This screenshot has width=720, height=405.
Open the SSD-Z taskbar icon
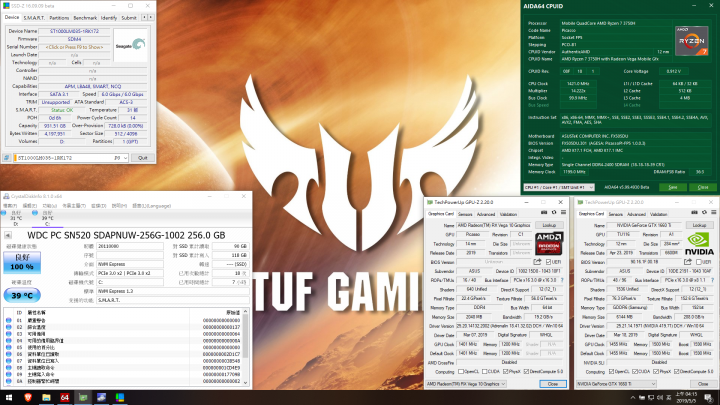tap(119, 398)
